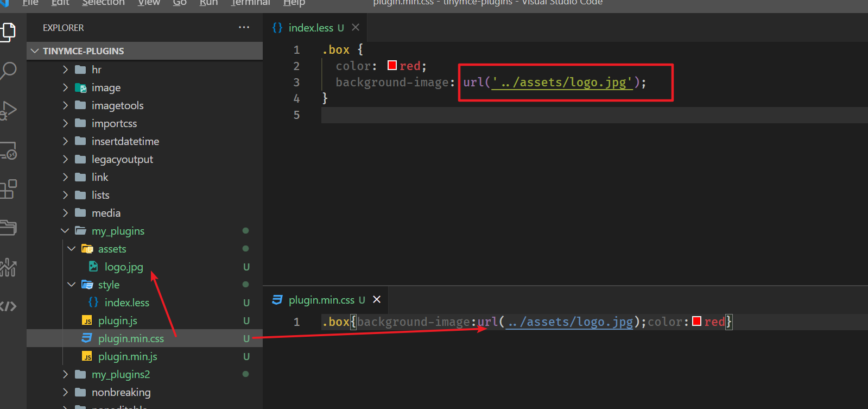868x409 pixels.
Task: Expand the my_plugins2 folder
Action: (x=65, y=374)
